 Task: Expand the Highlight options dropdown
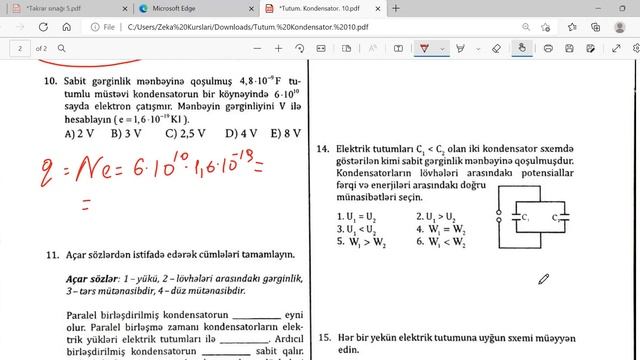coord(478,49)
